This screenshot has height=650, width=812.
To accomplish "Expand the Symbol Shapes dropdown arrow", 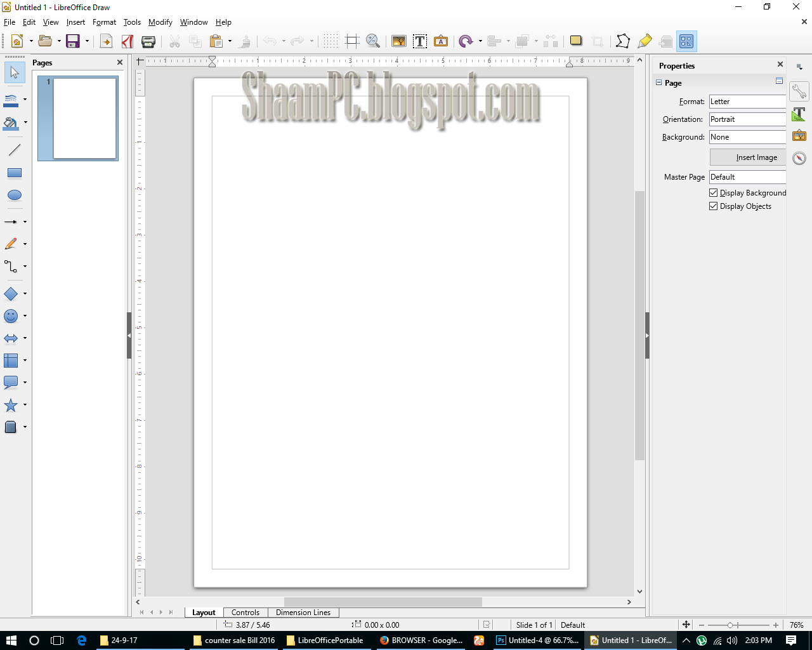I will [x=25, y=316].
